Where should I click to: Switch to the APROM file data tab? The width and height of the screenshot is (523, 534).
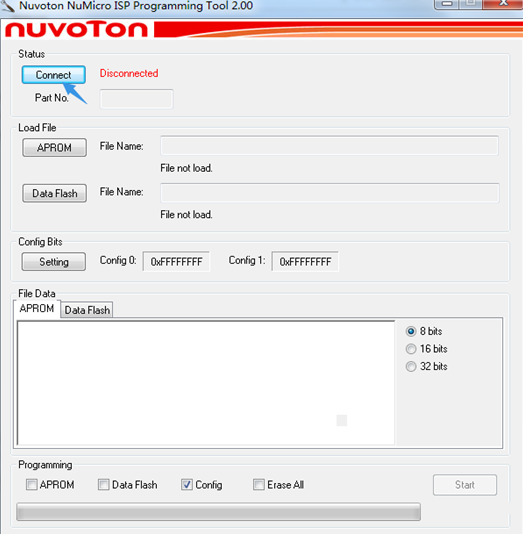coord(37,309)
